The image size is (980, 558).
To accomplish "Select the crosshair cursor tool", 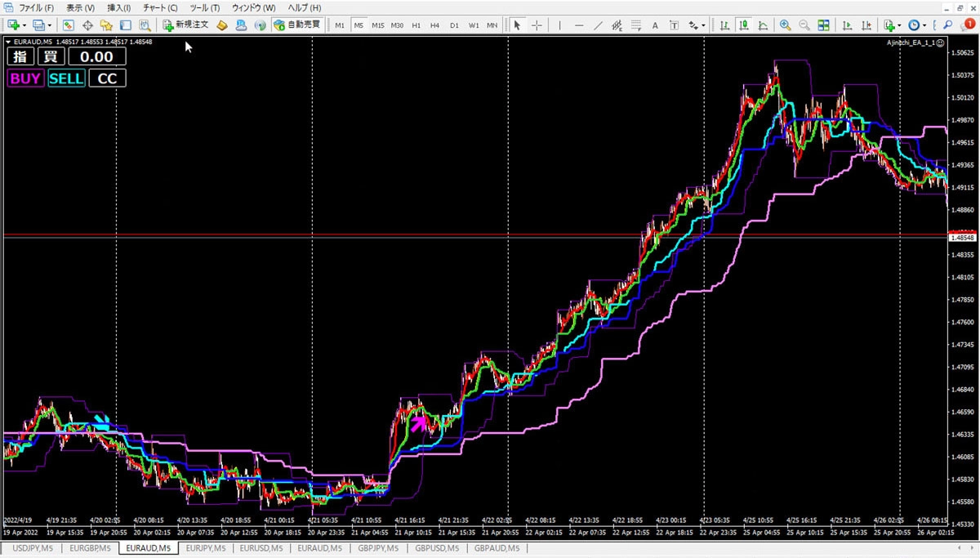I will pos(537,25).
